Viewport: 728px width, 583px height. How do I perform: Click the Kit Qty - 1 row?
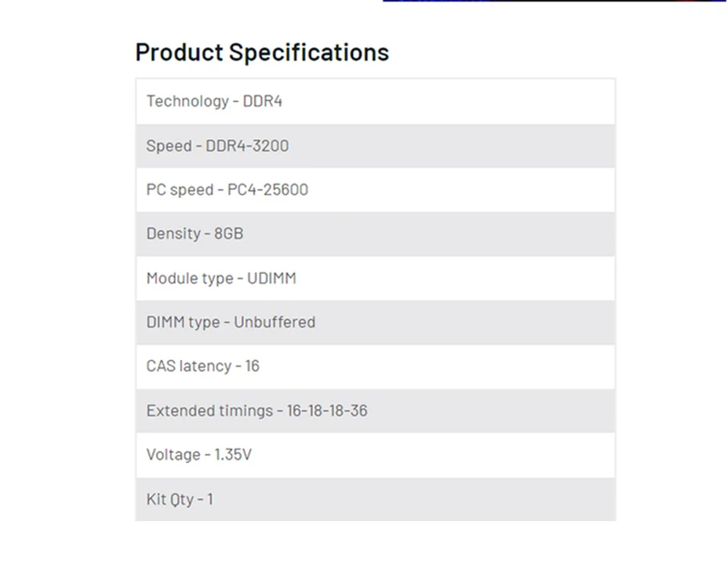(x=375, y=498)
